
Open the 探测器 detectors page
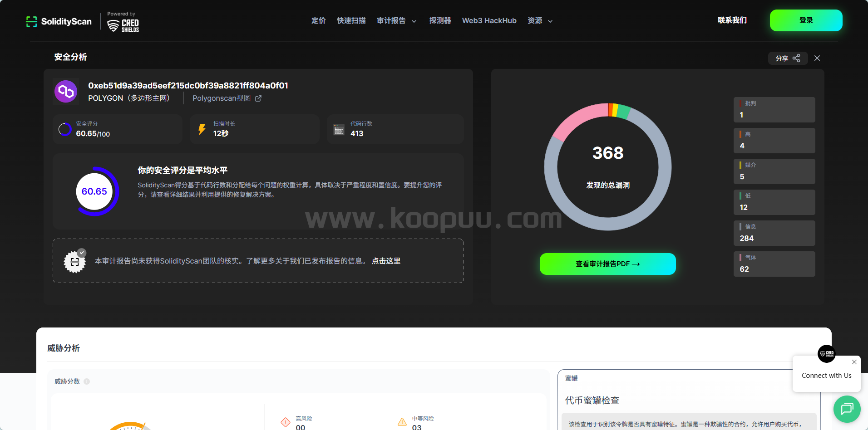[x=440, y=20]
